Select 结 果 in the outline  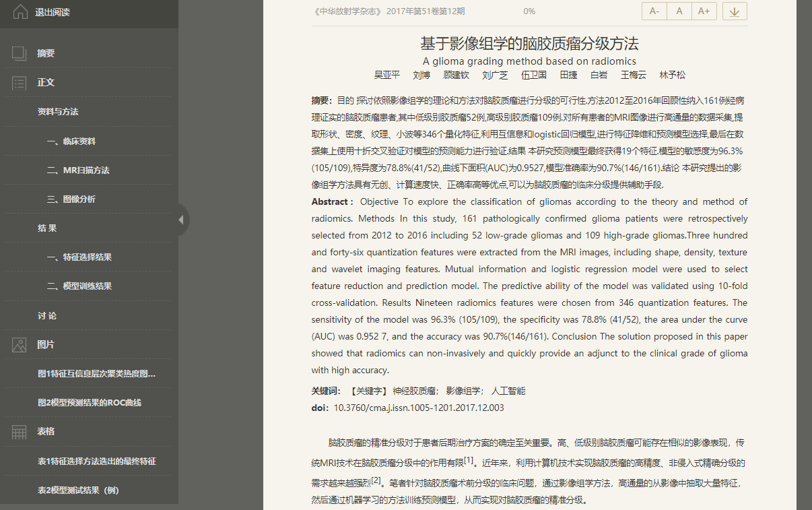pos(47,228)
